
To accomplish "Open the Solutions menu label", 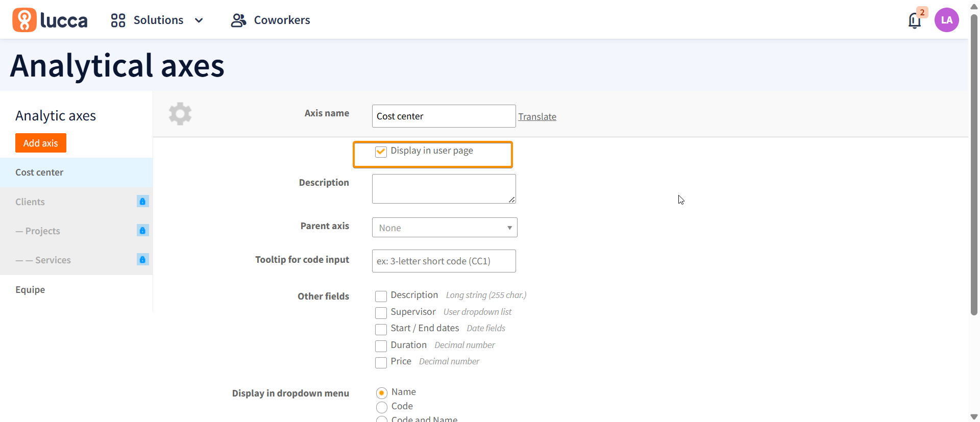I will (x=158, y=20).
